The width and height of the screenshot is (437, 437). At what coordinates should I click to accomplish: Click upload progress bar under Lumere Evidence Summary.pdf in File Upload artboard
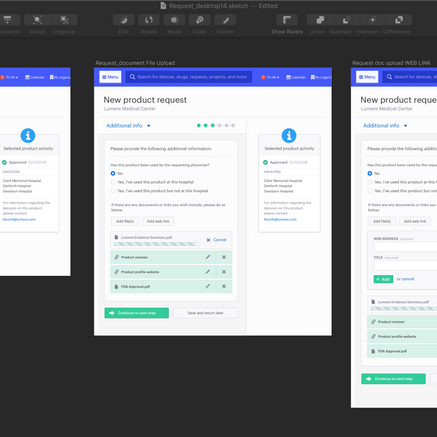pos(157,244)
